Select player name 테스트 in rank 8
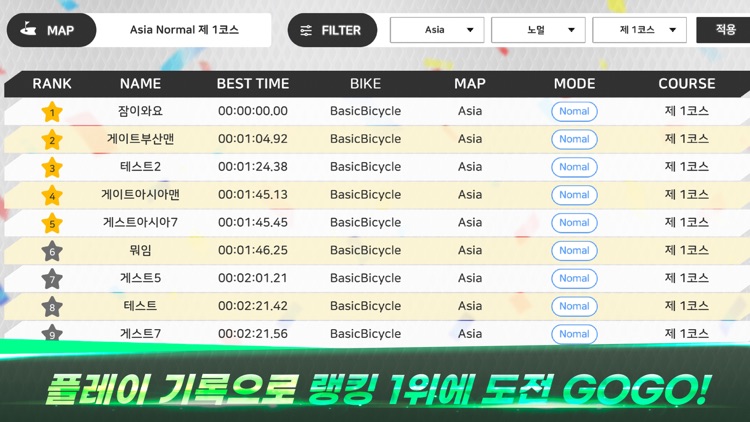 click(140, 306)
